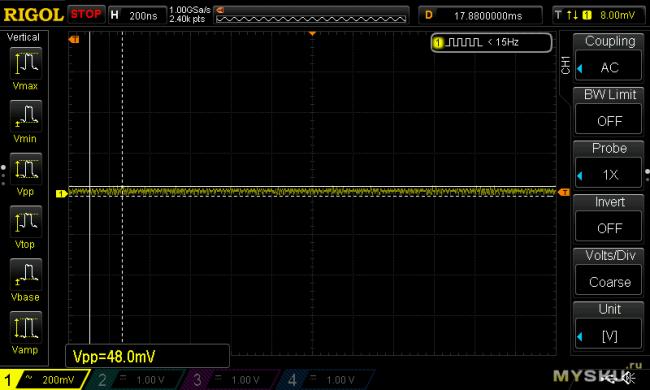
Task: Toggle Invert OFF setting
Action: click(609, 218)
